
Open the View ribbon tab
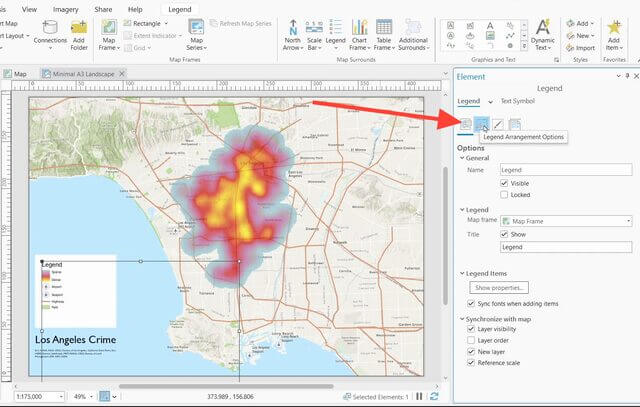[x=29, y=9]
